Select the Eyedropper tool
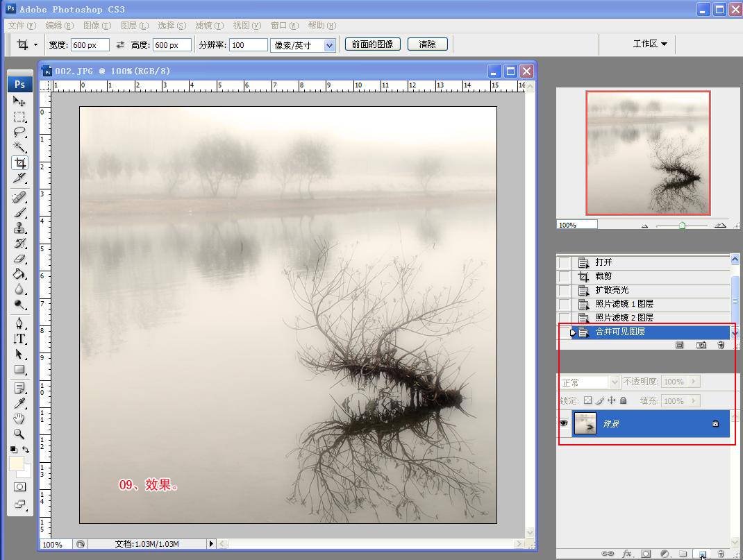Image resolution: width=743 pixels, height=560 pixels. 19,403
